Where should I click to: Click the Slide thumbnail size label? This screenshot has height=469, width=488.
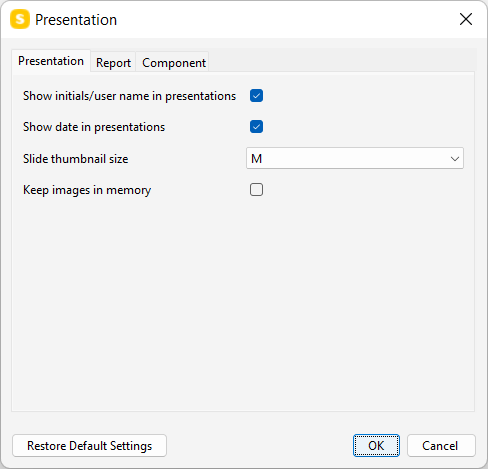pyautogui.click(x=75, y=159)
